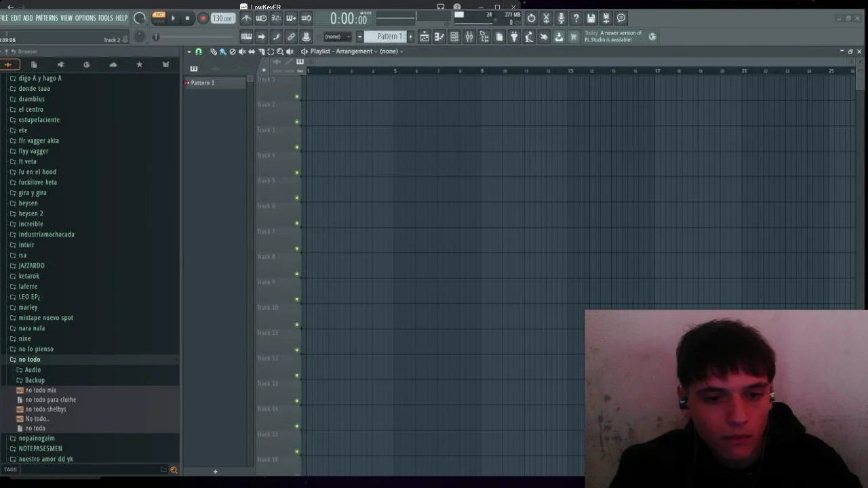The height and width of the screenshot is (488, 868).
Task: Toggle wait for input before recording
Action: (261, 18)
